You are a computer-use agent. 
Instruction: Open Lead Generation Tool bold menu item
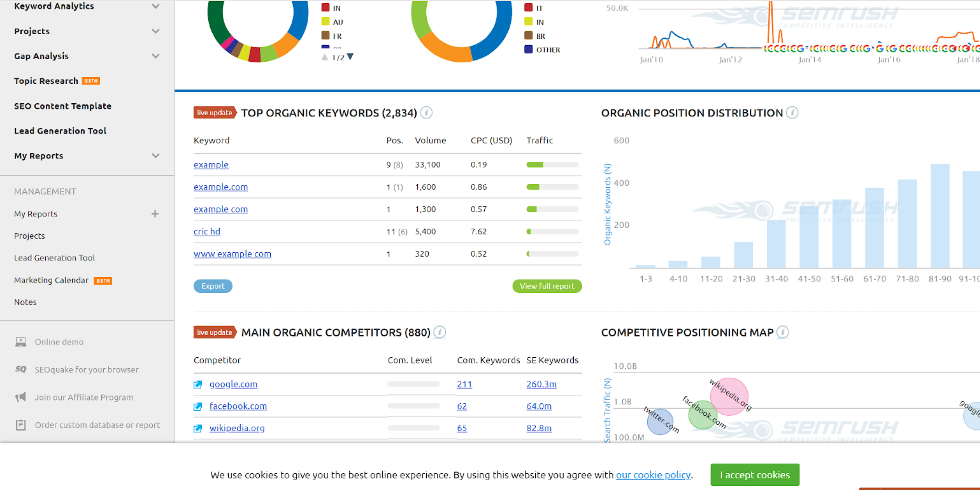[60, 131]
